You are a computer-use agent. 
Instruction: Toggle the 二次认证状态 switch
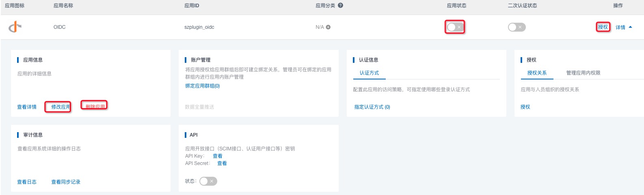pyautogui.click(x=516, y=27)
